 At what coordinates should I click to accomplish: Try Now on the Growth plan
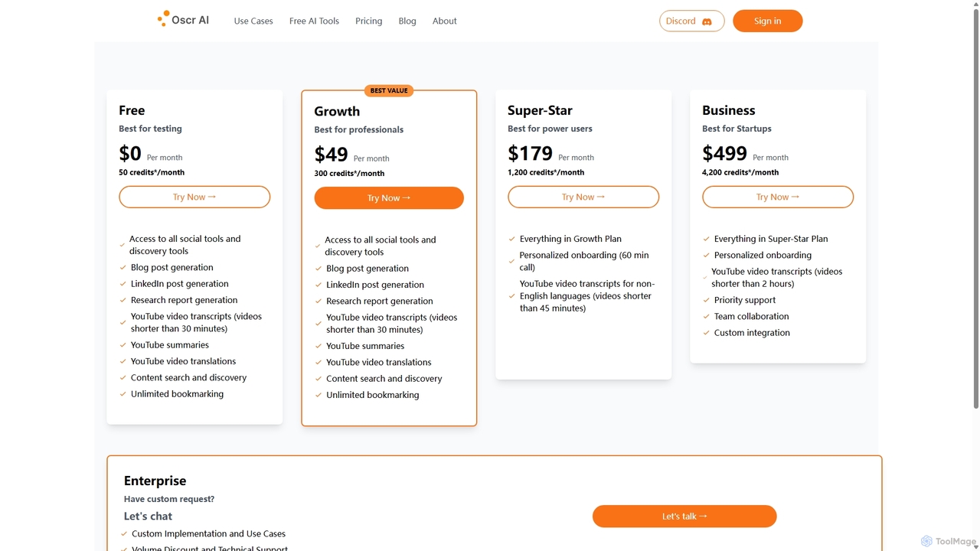click(x=389, y=197)
